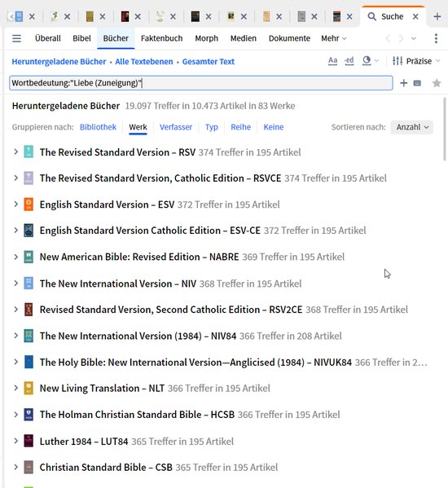This screenshot has height=488, width=448.
Task: Open New American Bible: Revised Edition title
Action: click(139, 257)
